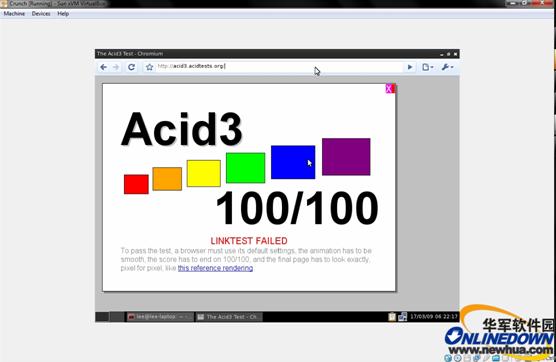Follow the 'this reference rendering' link
This screenshot has height=362, width=556.
pyautogui.click(x=215, y=268)
